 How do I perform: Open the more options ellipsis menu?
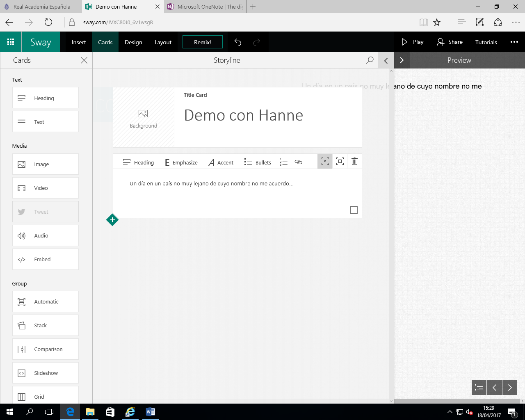point(514,42)
